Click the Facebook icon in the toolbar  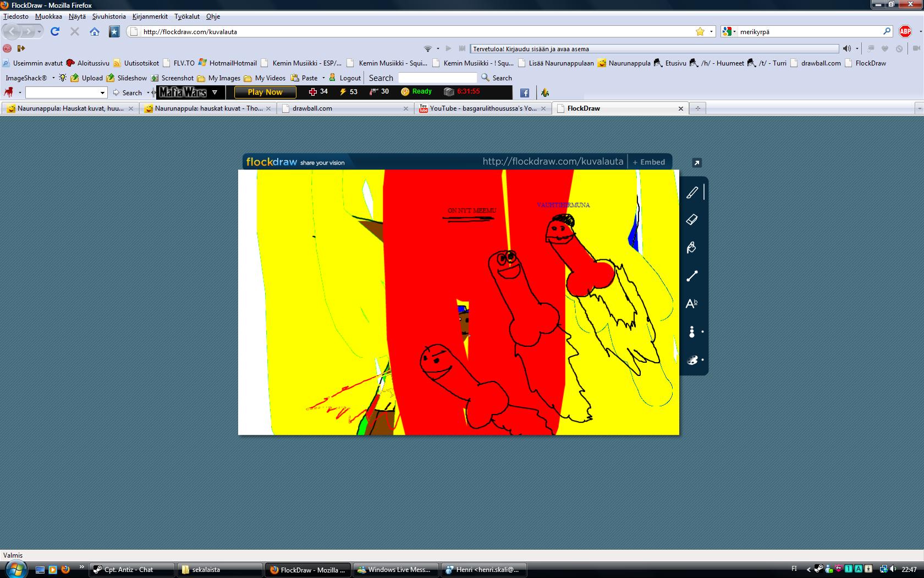[x=525, y=93]
